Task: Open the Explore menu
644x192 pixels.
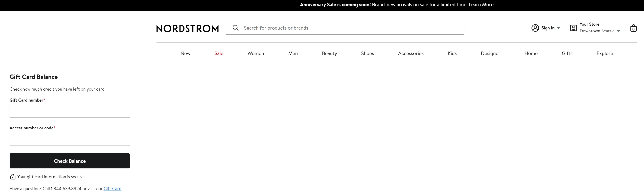Action: click(x=605, y=53)
